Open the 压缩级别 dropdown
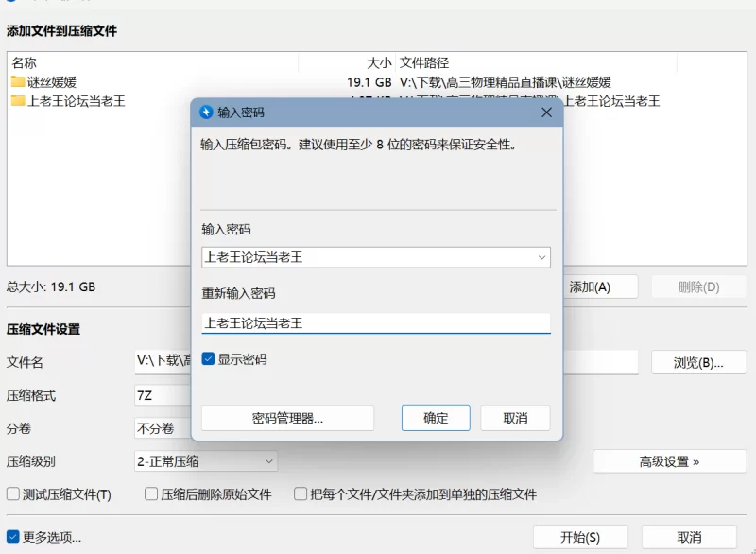This screenshot has width=756, height=554. [x=267, y=460]
